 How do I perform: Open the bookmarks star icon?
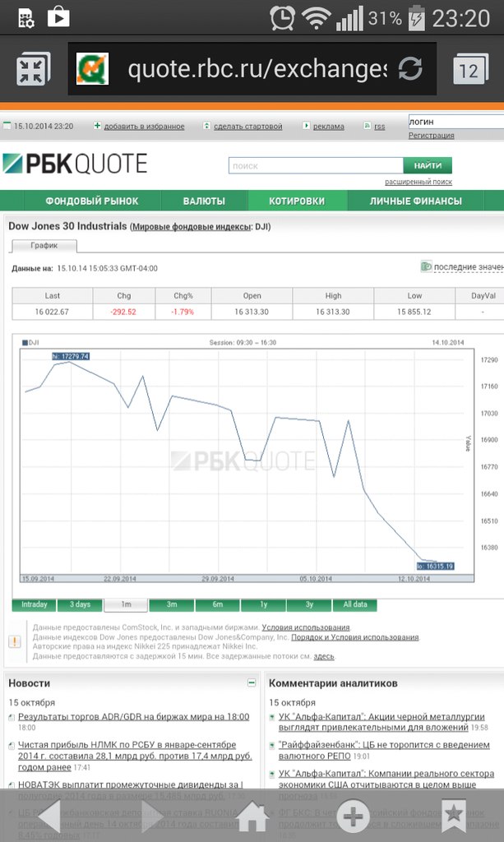pyautogui.click(x=454, y=816)
